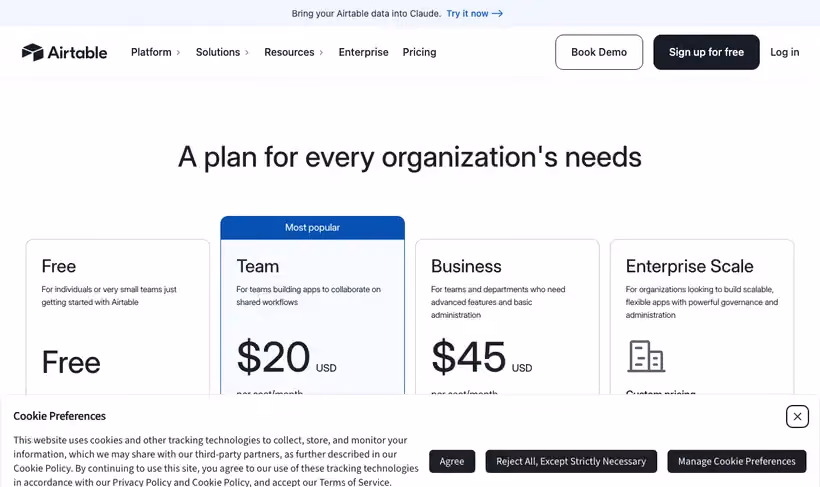Screen dimensions: 820x487
Task: Agree to cookies
Action: coord(452,461)
